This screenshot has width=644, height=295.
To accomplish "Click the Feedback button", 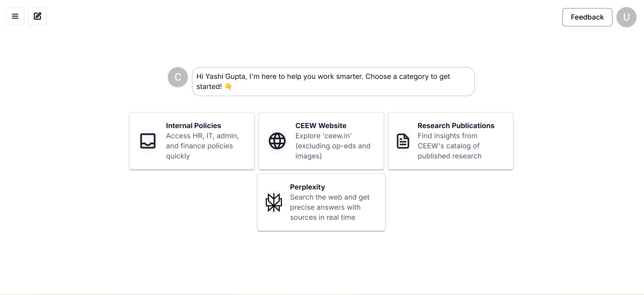I will point(587,17).
